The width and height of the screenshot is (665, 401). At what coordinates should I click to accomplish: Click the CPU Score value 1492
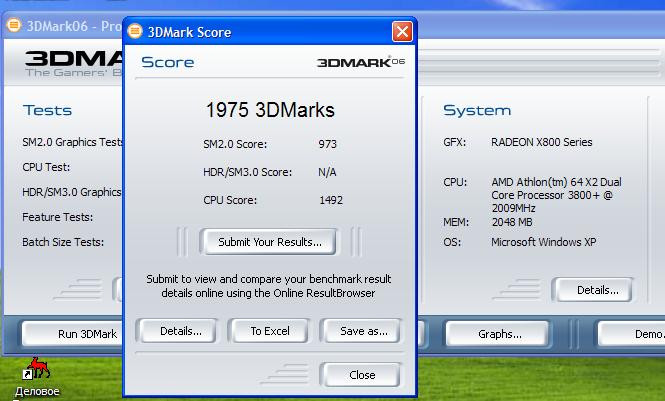click(x=331, y=200)
